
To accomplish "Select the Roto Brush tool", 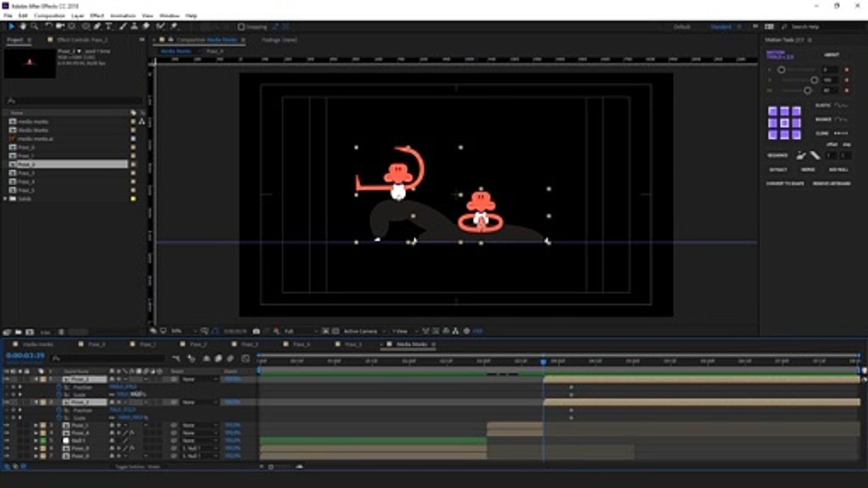I will (x=161, y=26).
